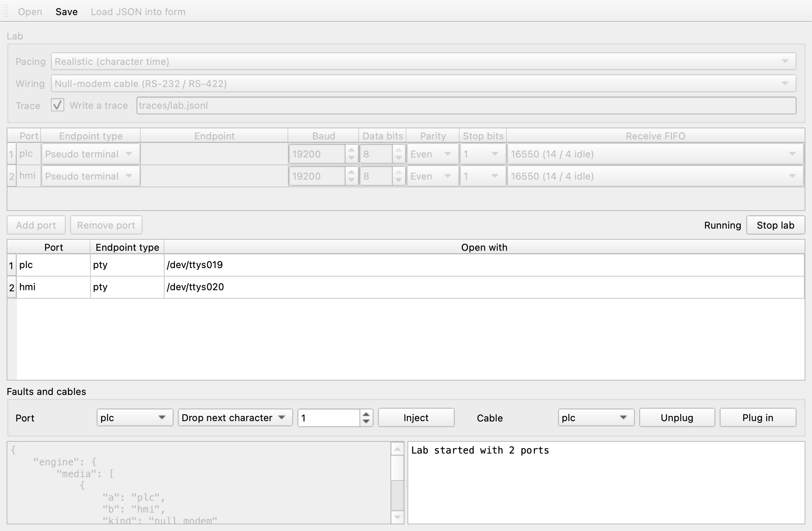The width and height of the screenshot is (812, 531).
Task: Click the Add port button
Action: tap(36, 225)
